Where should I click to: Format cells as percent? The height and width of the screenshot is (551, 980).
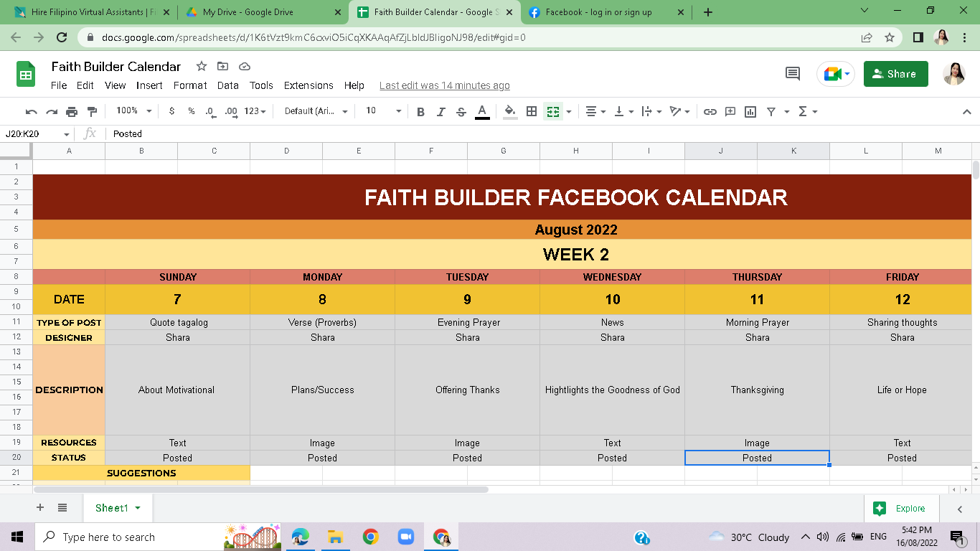(192, 111)
